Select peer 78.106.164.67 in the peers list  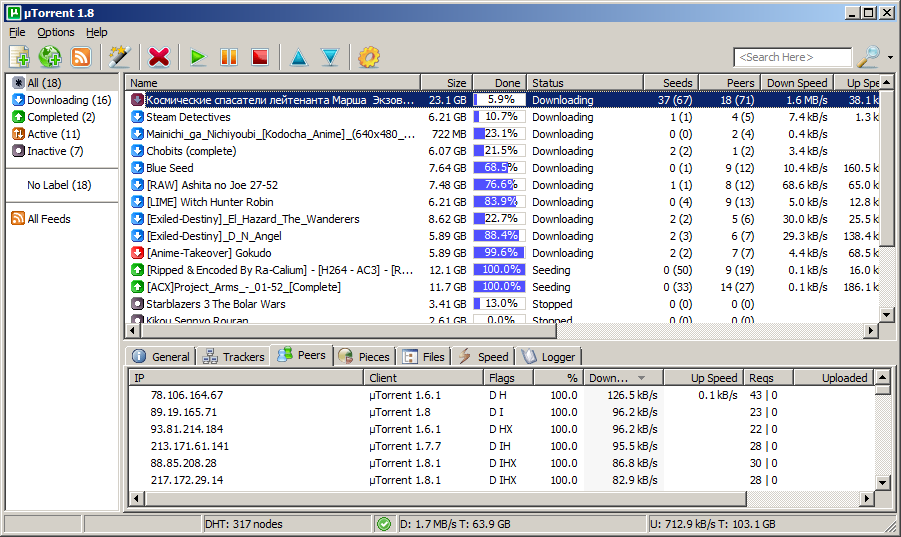(500, 395)
